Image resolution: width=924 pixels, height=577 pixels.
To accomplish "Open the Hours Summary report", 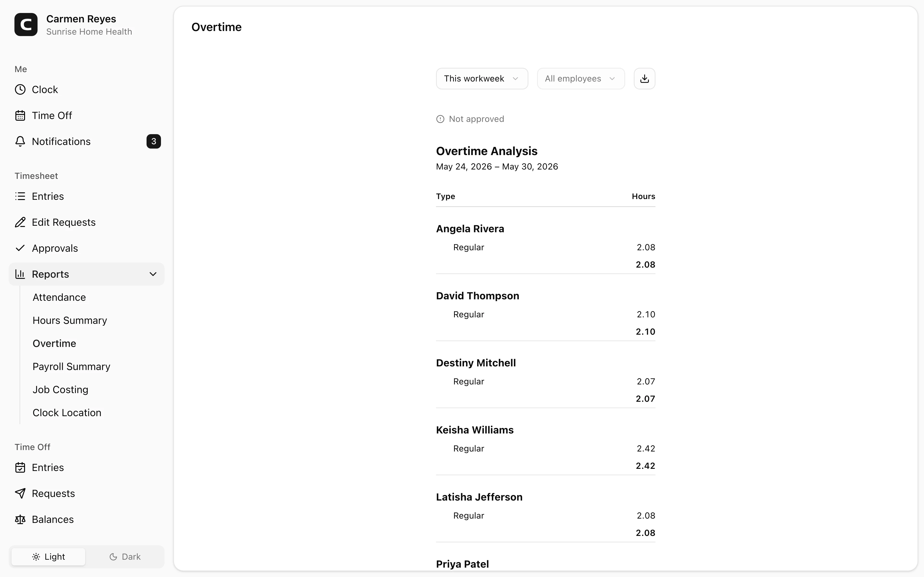I will coord(70,320).
